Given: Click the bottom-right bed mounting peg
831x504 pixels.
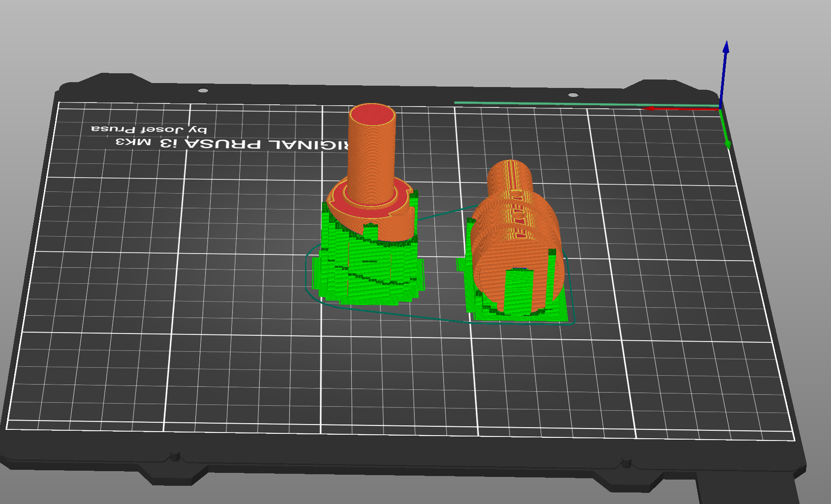Looking at the screenshot, I should point(626,464).
